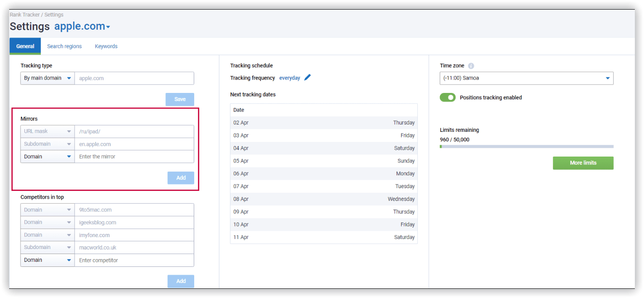The height and width of the screenshot is (298, 644).
Task: Click the 'Date' column header
Action: pyautogui.click(x=239, y=110)
